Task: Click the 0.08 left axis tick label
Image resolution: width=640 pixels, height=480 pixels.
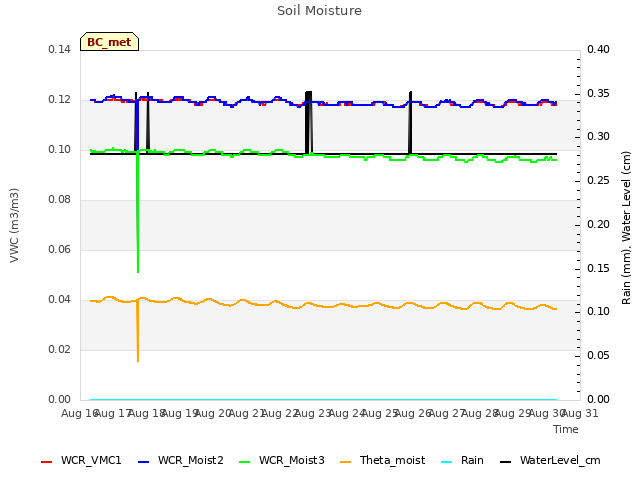Action: [60, 200]
